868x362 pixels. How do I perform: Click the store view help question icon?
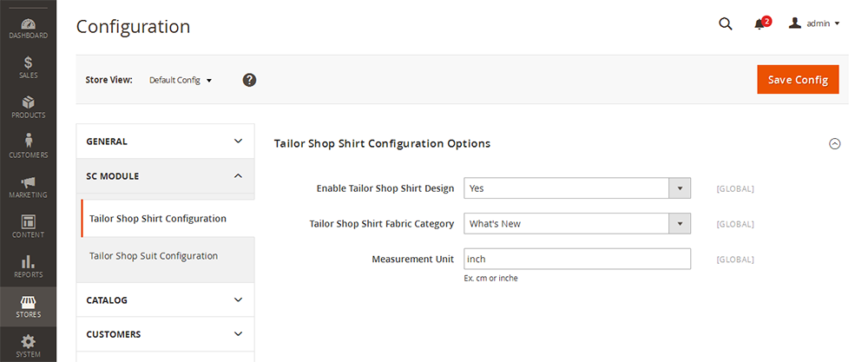pyautogui.click(x=250, y=80)
